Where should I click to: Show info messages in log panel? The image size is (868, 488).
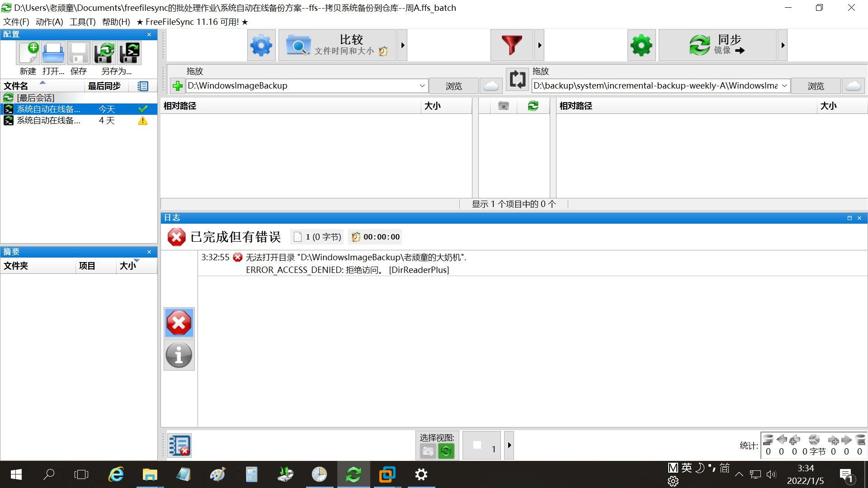coord(179,355)
